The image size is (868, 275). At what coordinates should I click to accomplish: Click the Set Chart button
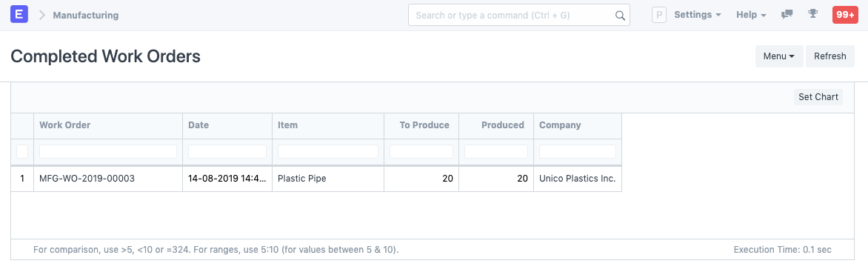point(818,97)
